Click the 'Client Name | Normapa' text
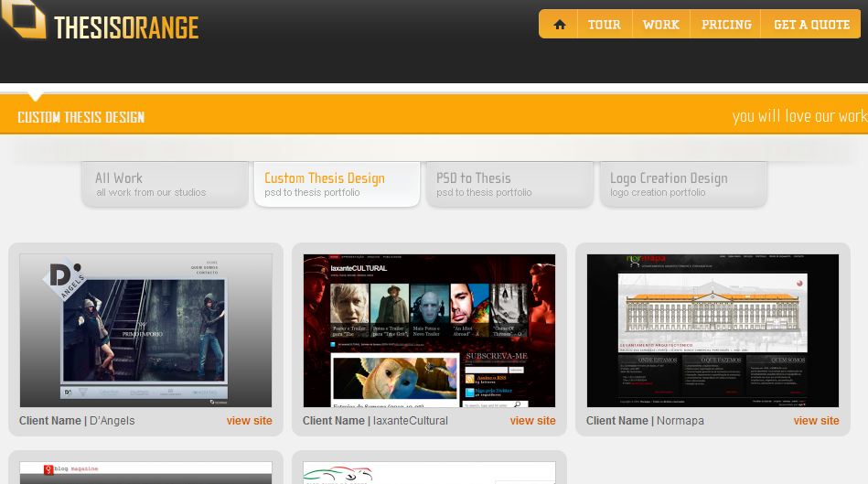Viewport: 868px width, 484px height. coord(645,421)
